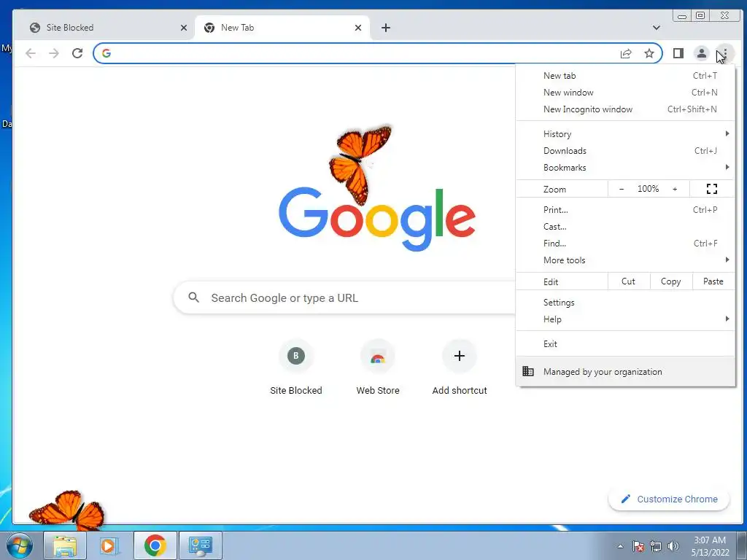
Task: Share this page icon in omnibox
Action: [x=626, y=53]
